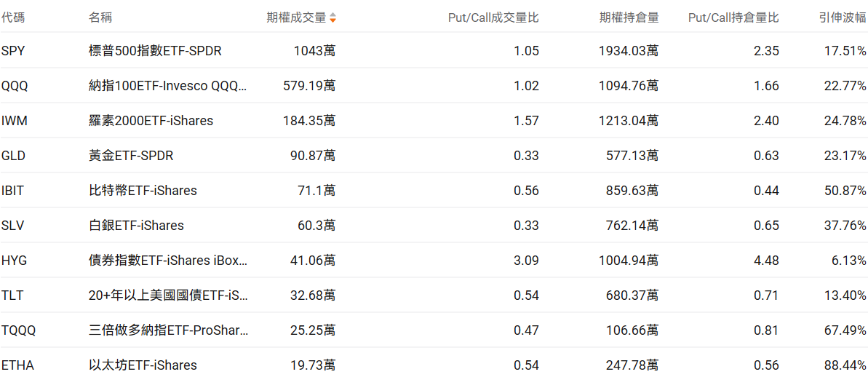Click HYG's 3.09 Put/Call volume ratio
This screenshot has width=868, height=377.
[x=526, y=261]
